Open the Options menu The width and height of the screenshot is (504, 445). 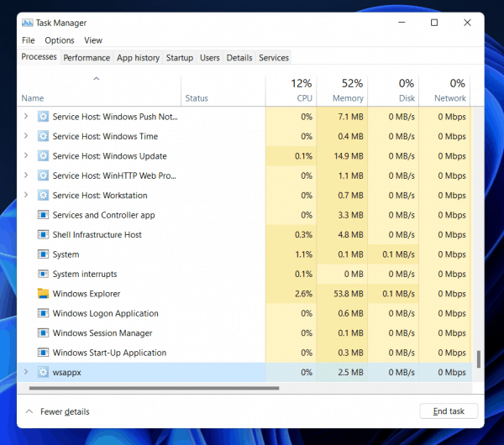(60, 40)
